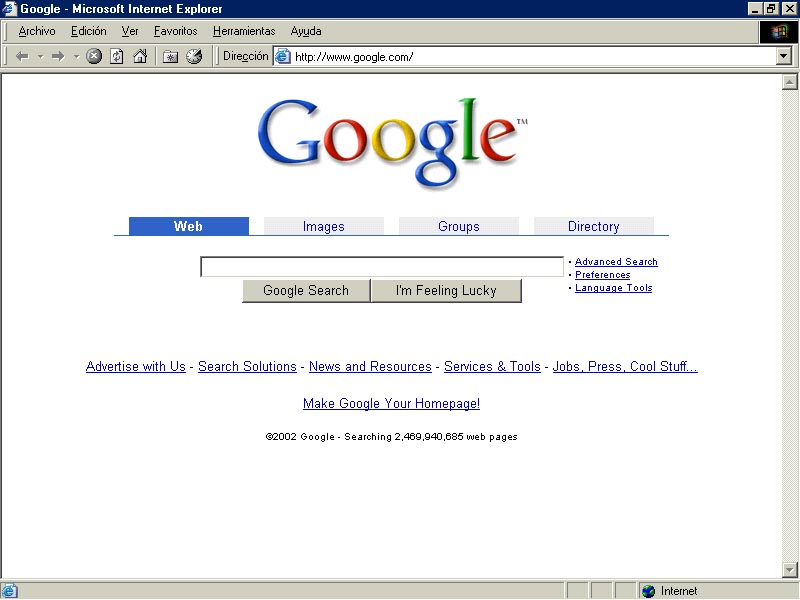Click the Forward arrow toolbar button
800x600 pixels.
(58, 57)
